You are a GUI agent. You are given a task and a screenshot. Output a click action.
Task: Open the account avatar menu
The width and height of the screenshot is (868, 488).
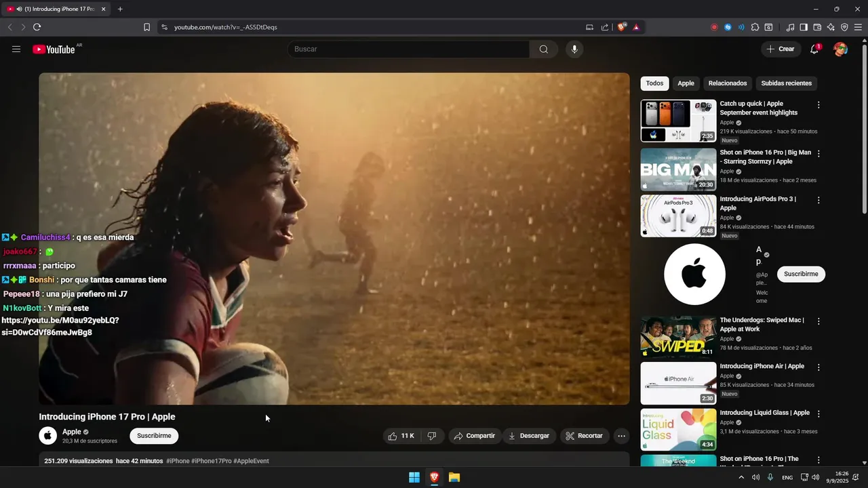pos(840,49)
